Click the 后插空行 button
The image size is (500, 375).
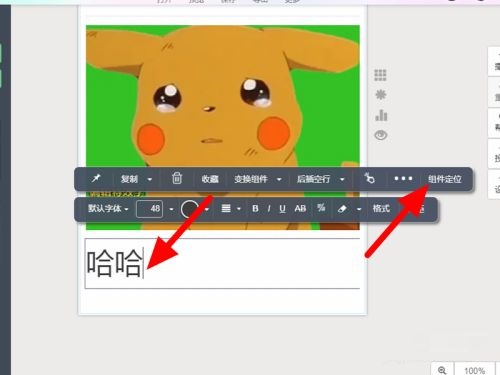[x=313, y=179]
